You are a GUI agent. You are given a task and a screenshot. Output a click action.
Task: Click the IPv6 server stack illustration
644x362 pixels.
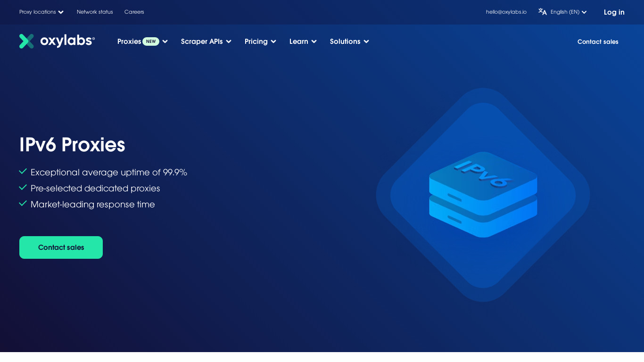(483, 195)
